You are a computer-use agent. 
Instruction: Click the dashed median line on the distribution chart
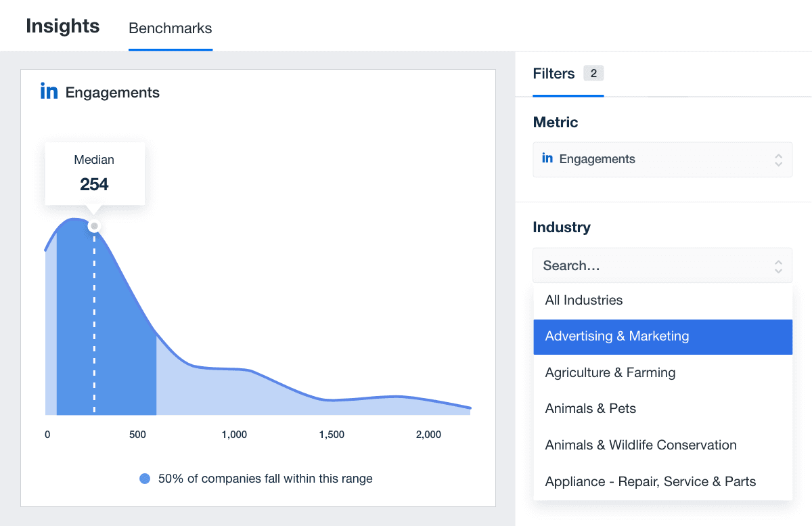tap(94, 325)
